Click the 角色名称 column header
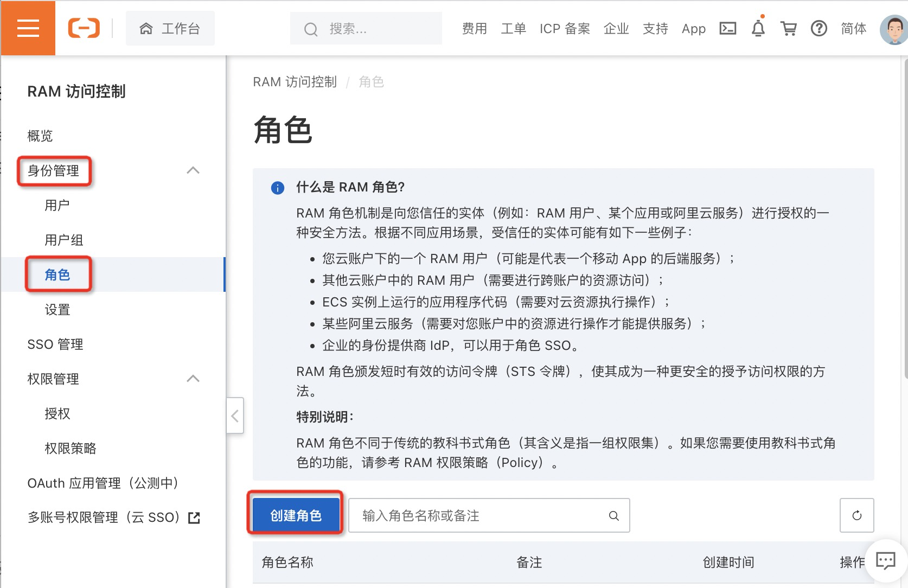908x588 pixels. coord(287,563)
